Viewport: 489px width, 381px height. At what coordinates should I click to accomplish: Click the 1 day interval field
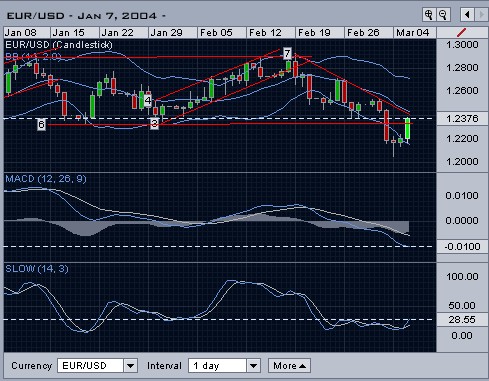point(218,366)
